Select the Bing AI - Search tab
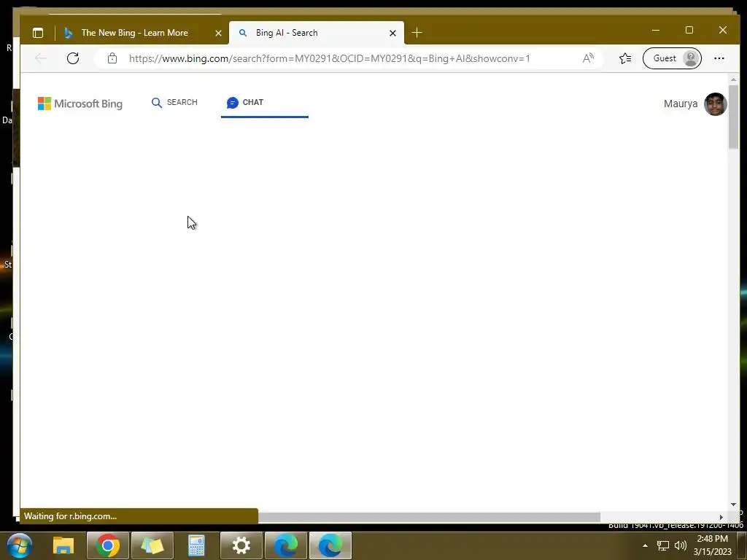The width and height of the screenshot is (747, 560). [287, 33]
